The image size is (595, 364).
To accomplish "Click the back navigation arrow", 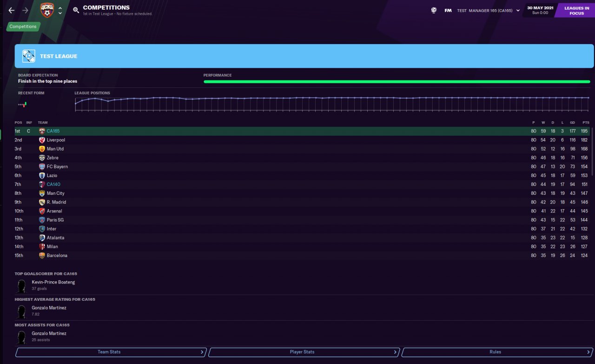I will pyautogui.click(x=11, y=10).
